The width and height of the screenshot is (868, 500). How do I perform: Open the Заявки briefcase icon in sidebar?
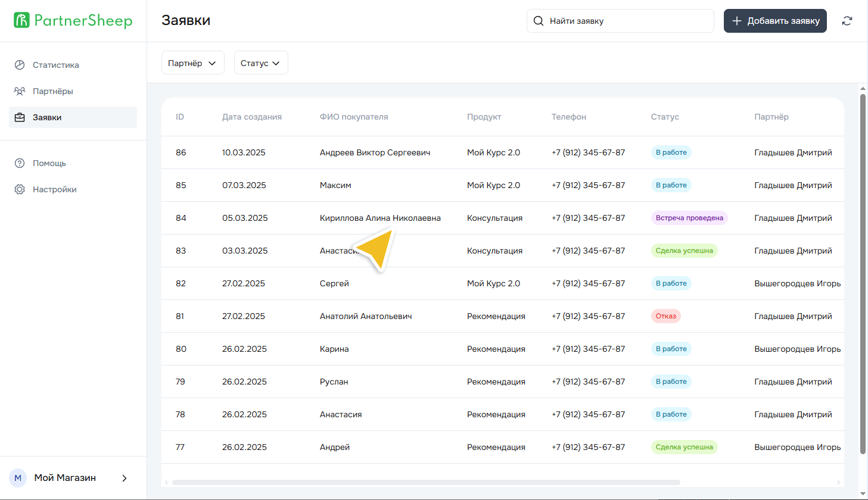[x=20, y=117]
